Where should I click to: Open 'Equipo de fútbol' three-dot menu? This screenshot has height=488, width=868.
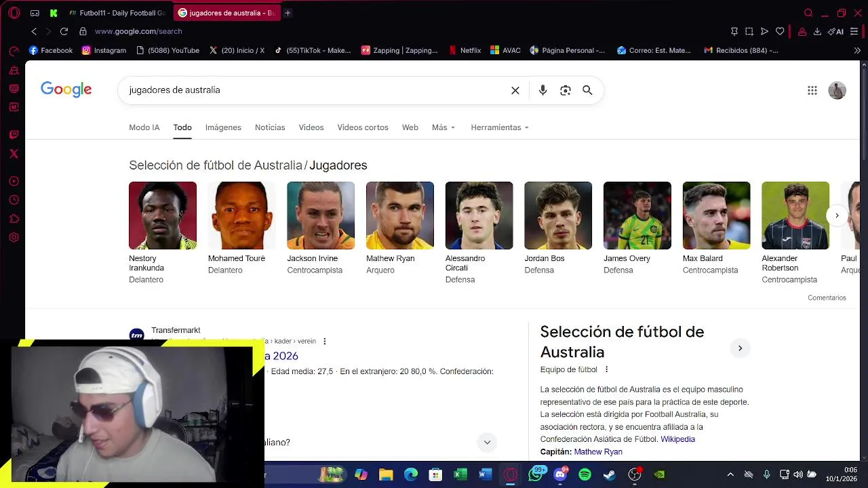tap(606, 369)
